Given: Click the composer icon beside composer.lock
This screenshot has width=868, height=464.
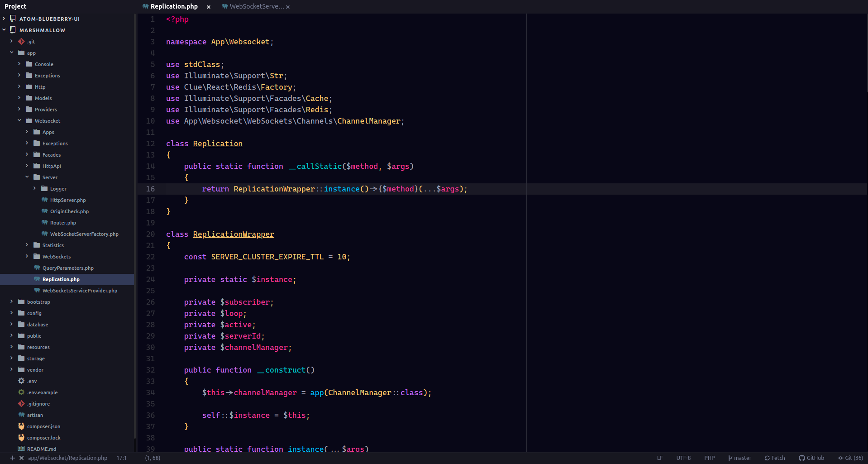Looking at the screenshot, I should [x=21, y=438].
